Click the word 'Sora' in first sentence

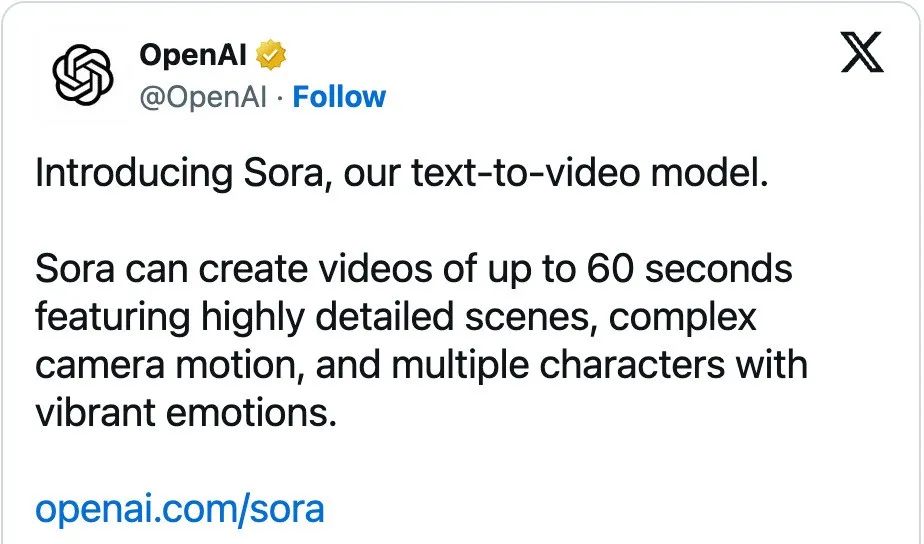[284, 173]
